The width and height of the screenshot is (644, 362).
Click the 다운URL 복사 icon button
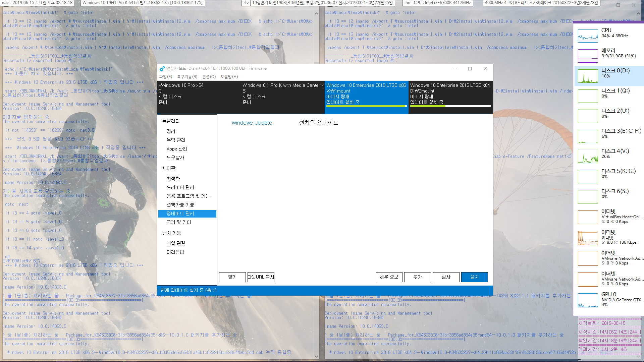click(261, 277)
